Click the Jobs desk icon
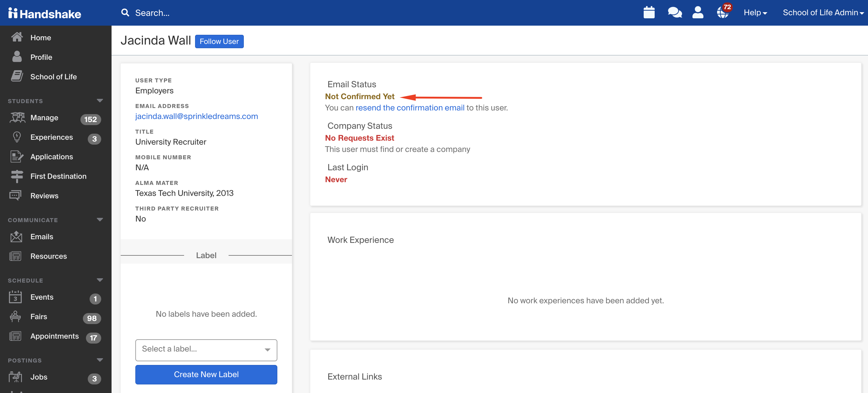868x393 pixels. pos(15,377)
